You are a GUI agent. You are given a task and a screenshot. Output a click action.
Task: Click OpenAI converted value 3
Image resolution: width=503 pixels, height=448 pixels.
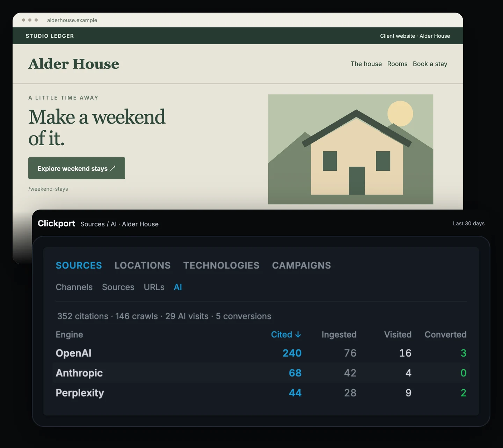tap(464, 353)
